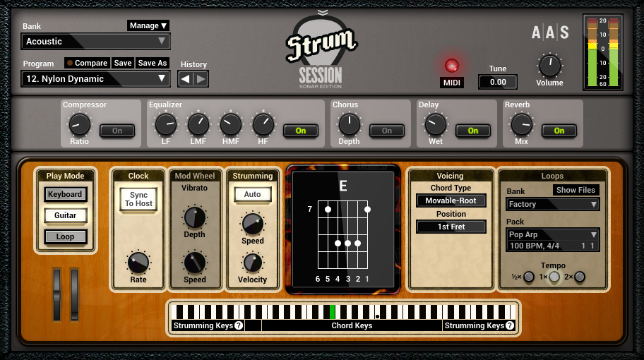Click the AAS logo
The width and height of the screenshot is (644, 360).
click(550, 32)
